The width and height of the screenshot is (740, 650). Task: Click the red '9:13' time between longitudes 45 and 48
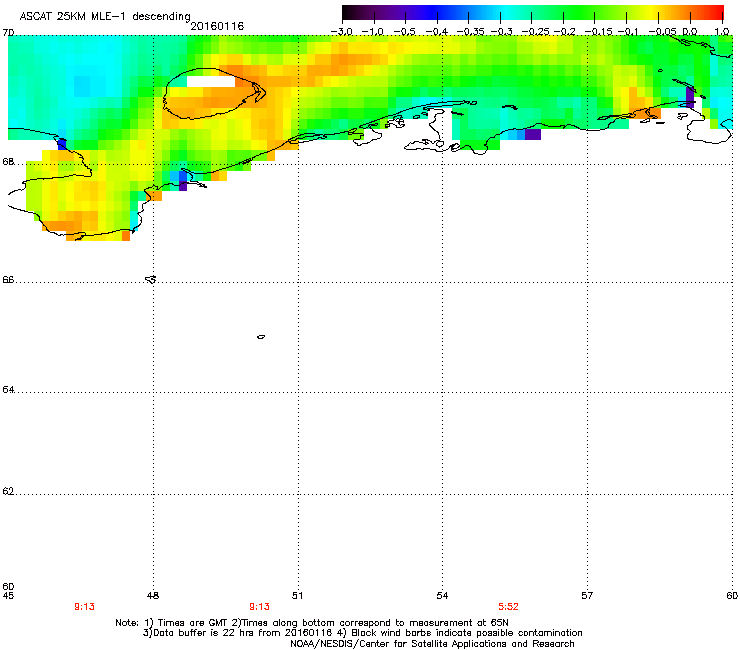(84, 607)
